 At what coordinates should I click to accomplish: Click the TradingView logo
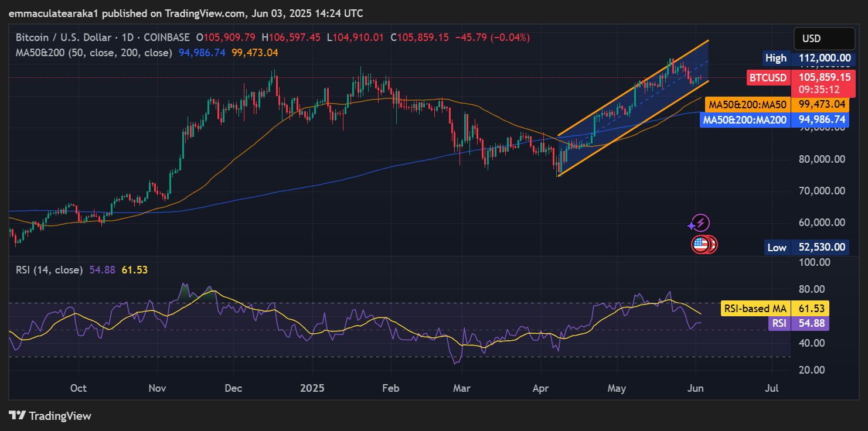(50, 416)
